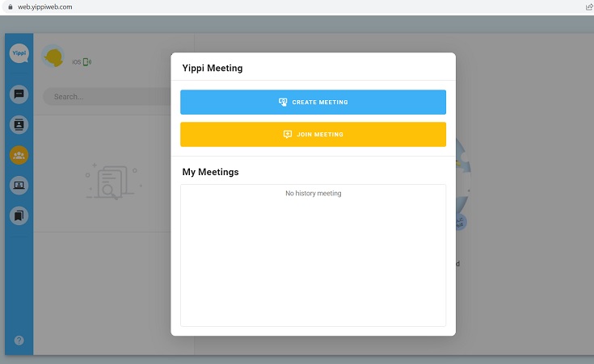Open the screen-share laptop sidebar icon
The image size is (594, 364).
coord(19,186)
